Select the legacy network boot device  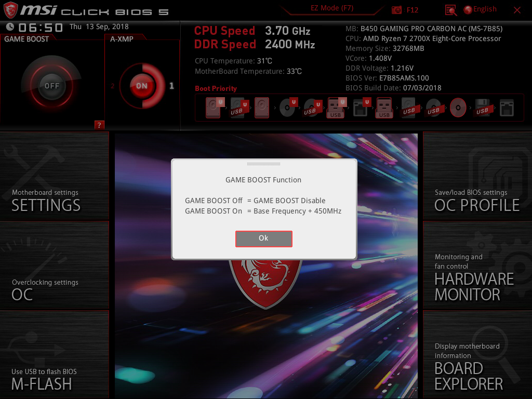coord(507,108)
